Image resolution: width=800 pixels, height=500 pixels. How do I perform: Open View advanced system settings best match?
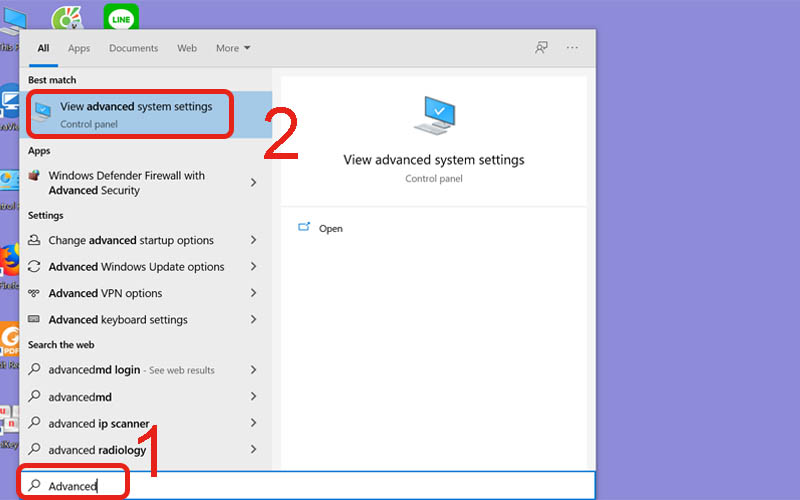[x=135, y=114]
